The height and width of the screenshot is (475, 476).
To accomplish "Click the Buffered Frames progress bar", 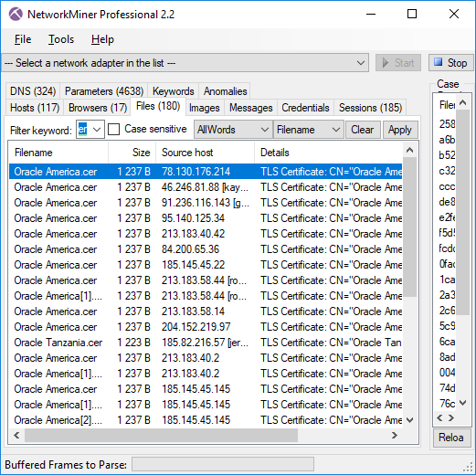I will point(223,465).
